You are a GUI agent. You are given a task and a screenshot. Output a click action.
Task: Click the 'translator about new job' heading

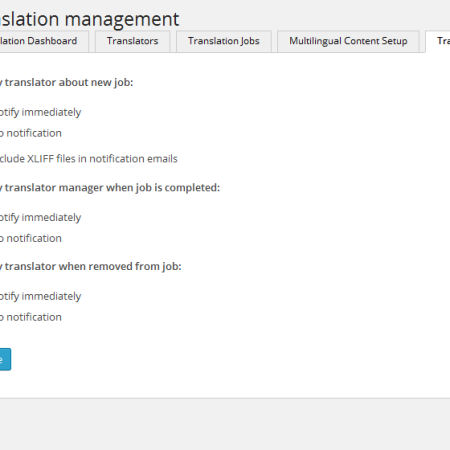coord(67,83)
